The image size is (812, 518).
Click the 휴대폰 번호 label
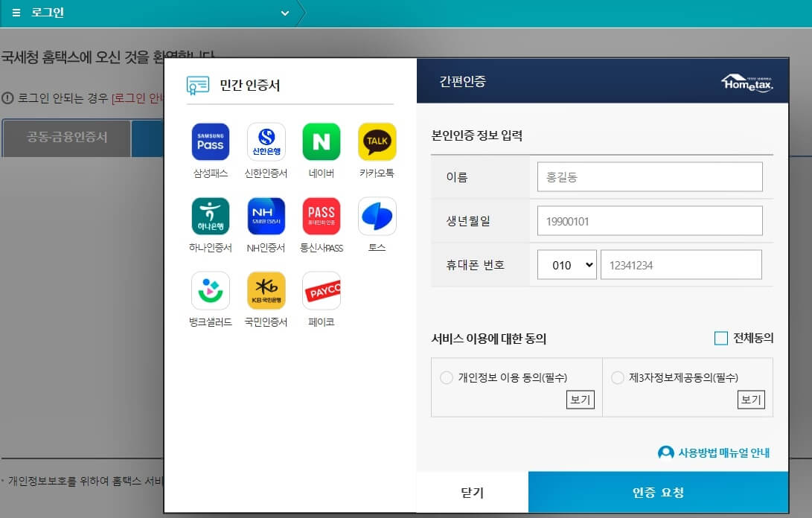click(475, 265)
